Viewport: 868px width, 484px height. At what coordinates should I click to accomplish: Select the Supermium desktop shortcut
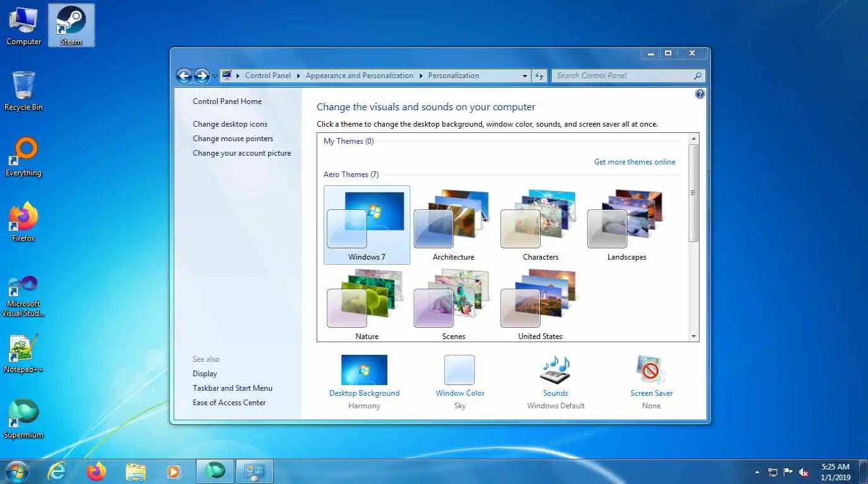(x=23, y=418)
